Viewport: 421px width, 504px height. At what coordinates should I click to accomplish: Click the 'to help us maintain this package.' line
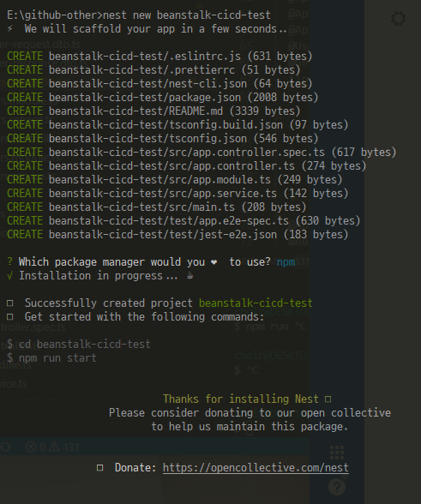[250, 427]
